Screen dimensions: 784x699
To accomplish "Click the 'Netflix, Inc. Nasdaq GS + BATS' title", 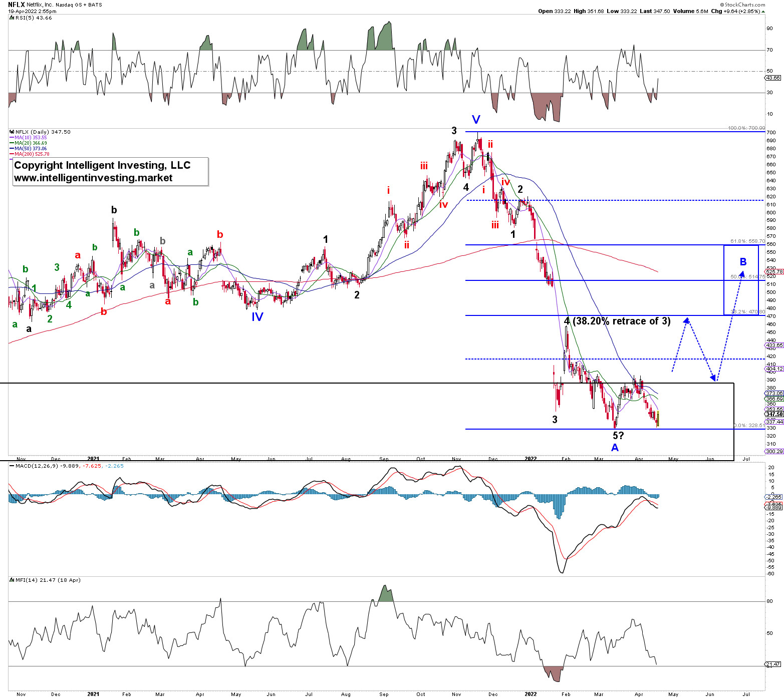I will [x=64, y=5].
